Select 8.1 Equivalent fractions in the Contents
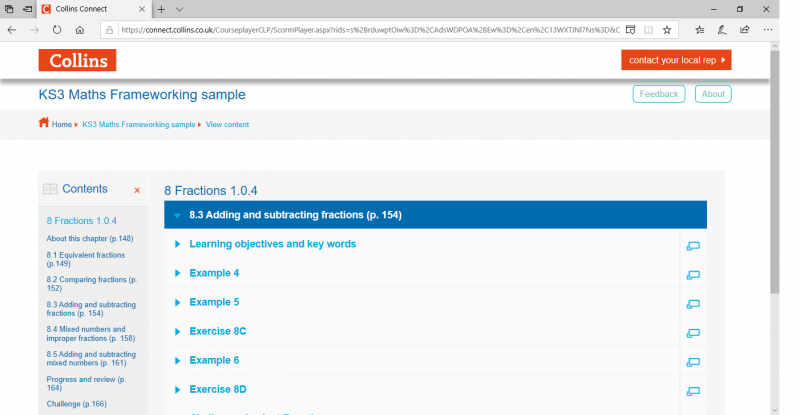This screenshot has height=415, width=800. (x=86, y=259)
